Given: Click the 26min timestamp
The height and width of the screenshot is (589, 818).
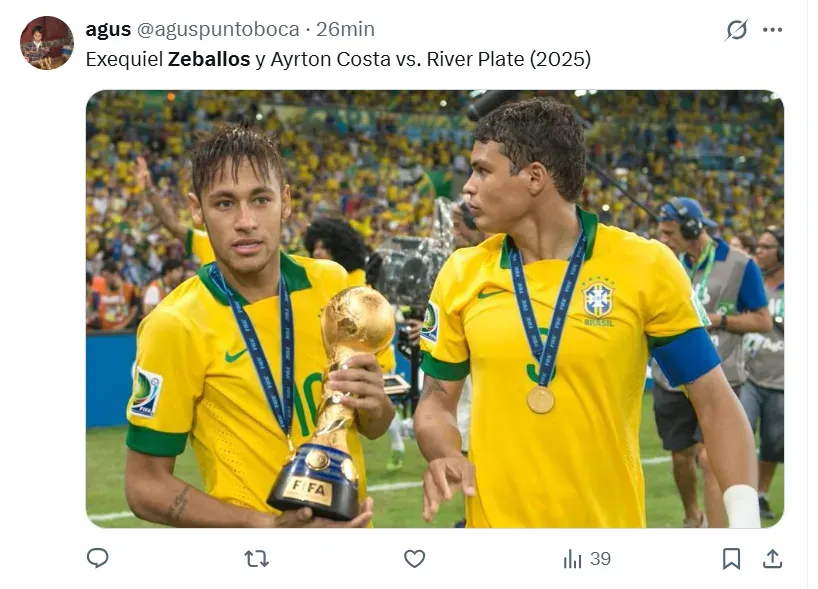Looking at the screenshot, I should [x=345, y=30].
